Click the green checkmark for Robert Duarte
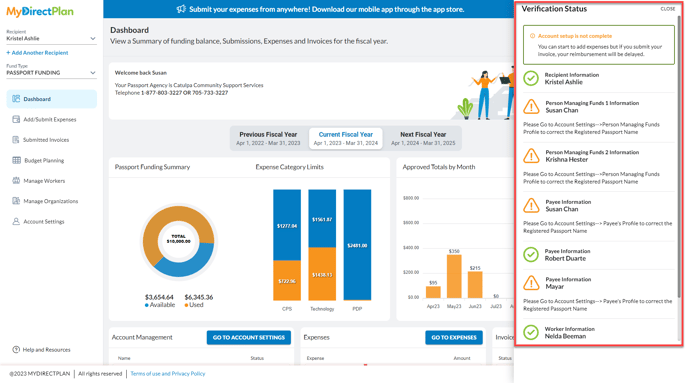The image size is (687, 383). click(x=531, y=255)
